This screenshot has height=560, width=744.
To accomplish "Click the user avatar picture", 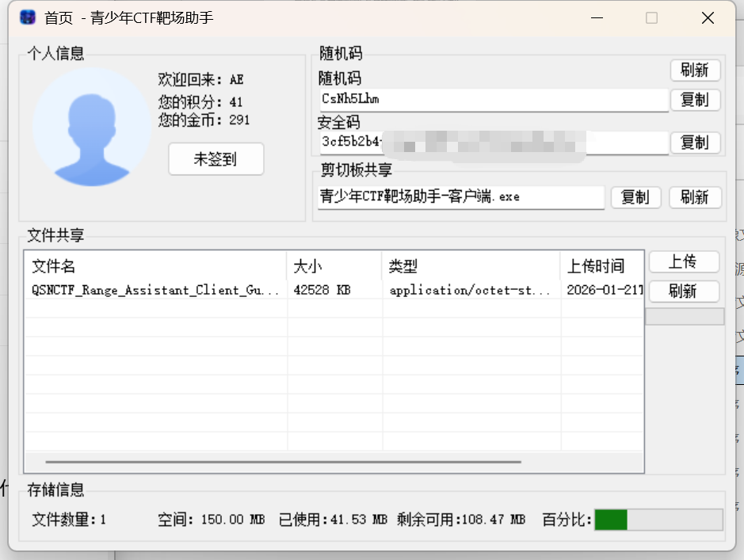I will [x=93, y=127].
